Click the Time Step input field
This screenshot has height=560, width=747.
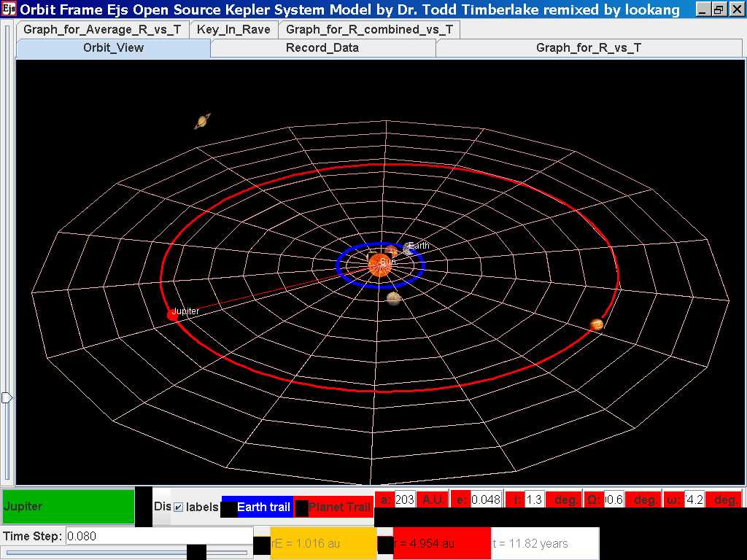pos(159,536)
